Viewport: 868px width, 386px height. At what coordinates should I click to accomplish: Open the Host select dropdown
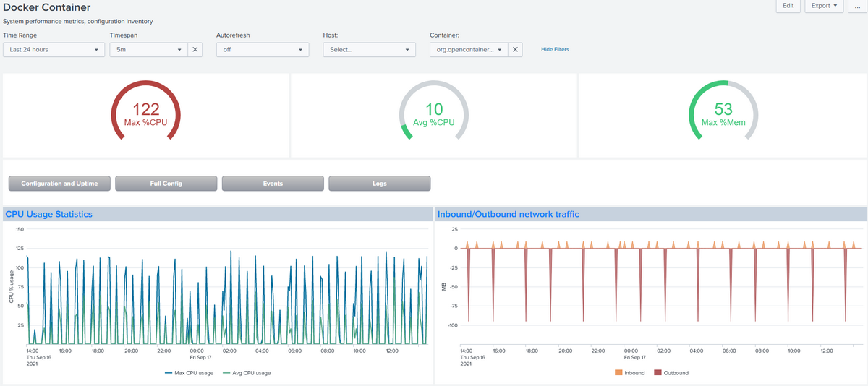(370, 50)
